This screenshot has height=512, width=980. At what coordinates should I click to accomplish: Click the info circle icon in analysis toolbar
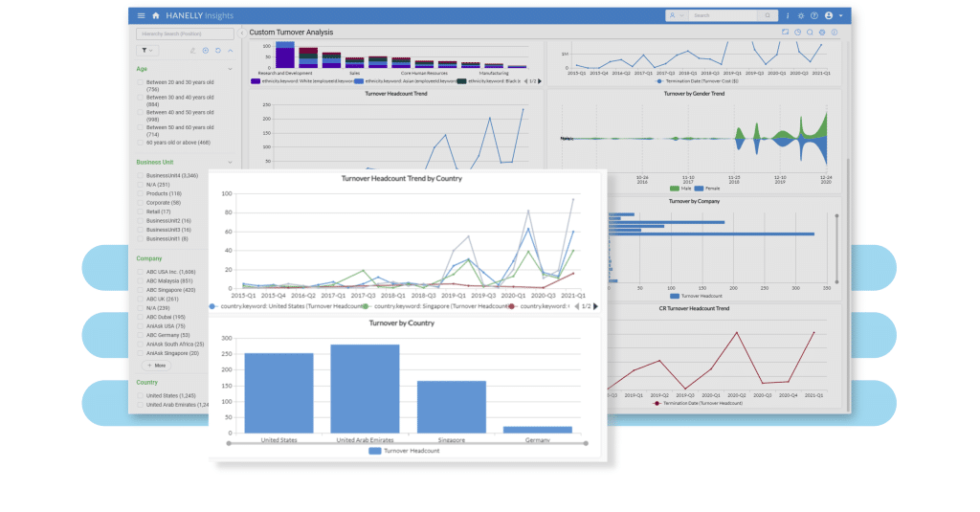pos(835,32)
